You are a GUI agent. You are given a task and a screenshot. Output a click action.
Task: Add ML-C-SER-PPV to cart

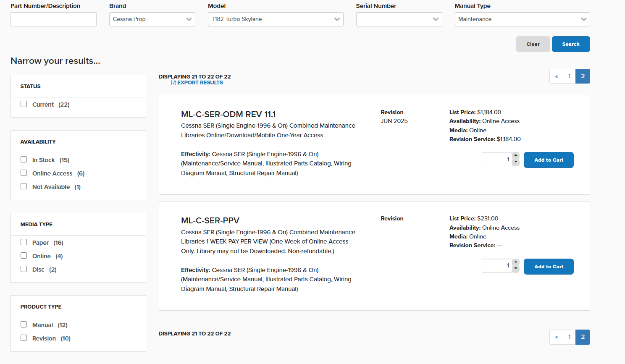549,267
